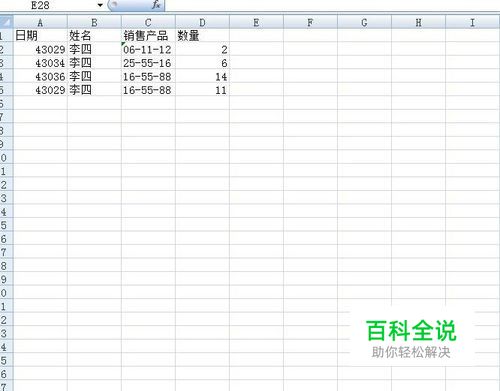Viewport: 500px width, 391px height.
Task: Select column F header
Action: (310, 23)
